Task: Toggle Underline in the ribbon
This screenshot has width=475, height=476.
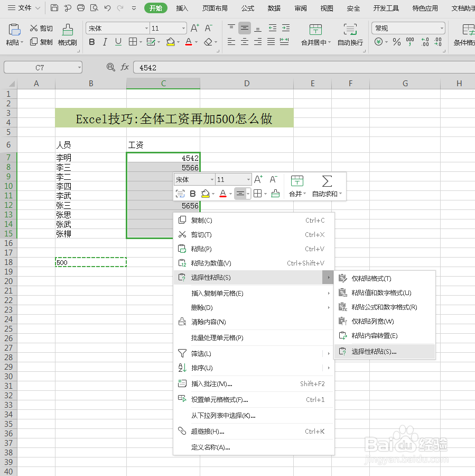Action: click(118, 42)
